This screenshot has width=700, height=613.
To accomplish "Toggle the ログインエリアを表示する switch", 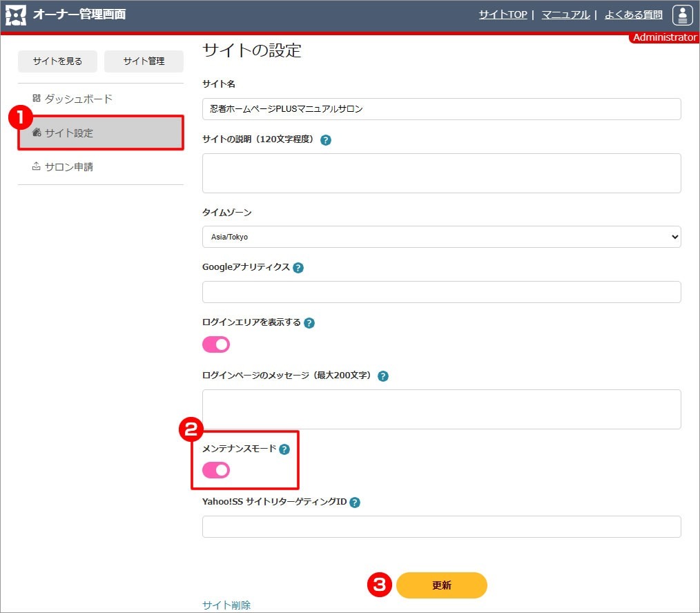I will 216,344.
